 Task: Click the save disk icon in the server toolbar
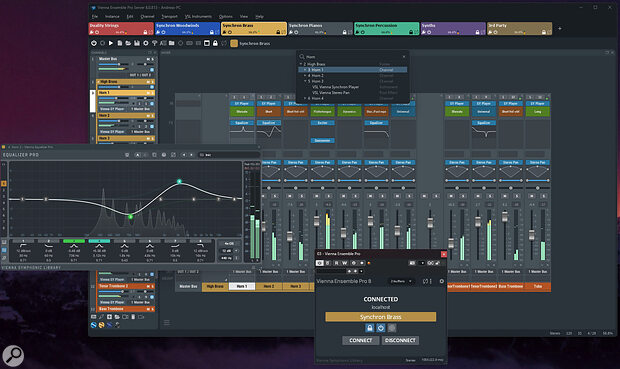coord(137,43)
